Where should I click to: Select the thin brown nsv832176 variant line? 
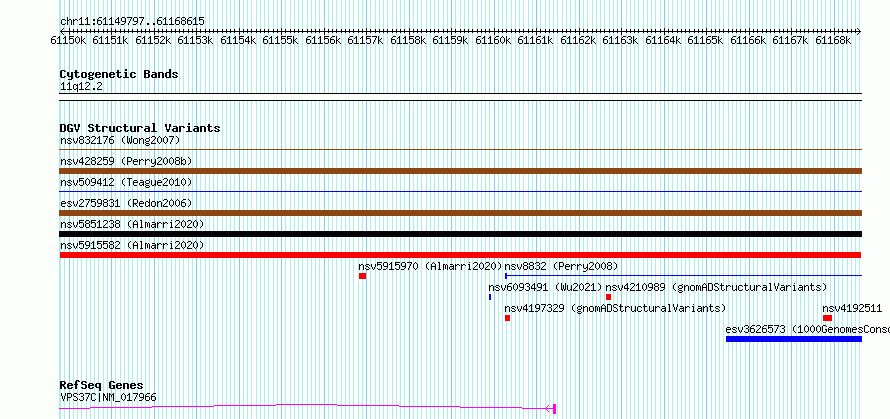tap(460, 150)
